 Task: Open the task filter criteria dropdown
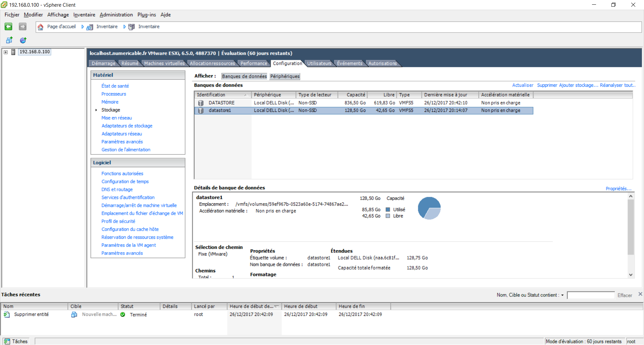click(x=562, y=295)
